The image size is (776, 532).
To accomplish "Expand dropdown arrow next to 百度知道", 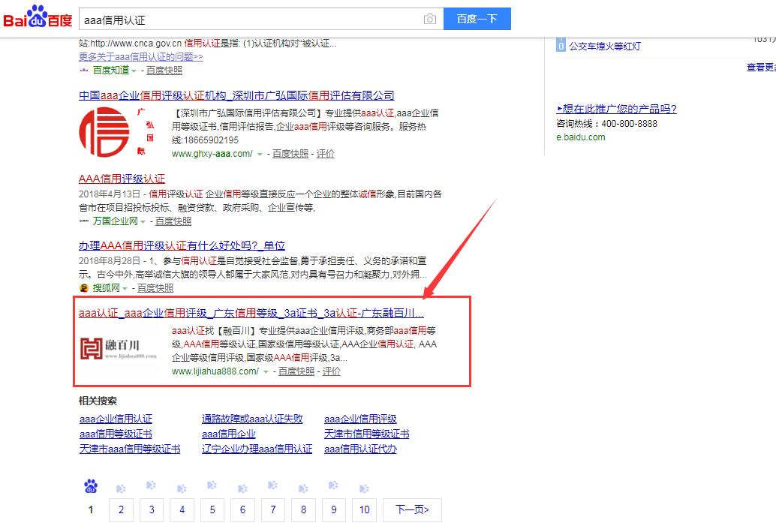I will [134, 71].
